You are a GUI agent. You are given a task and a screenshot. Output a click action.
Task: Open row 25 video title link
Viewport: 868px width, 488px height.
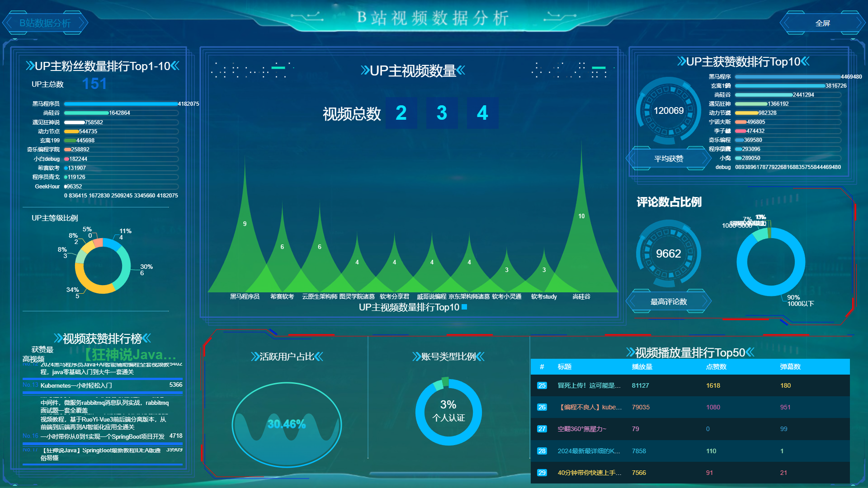pos(589,385)
